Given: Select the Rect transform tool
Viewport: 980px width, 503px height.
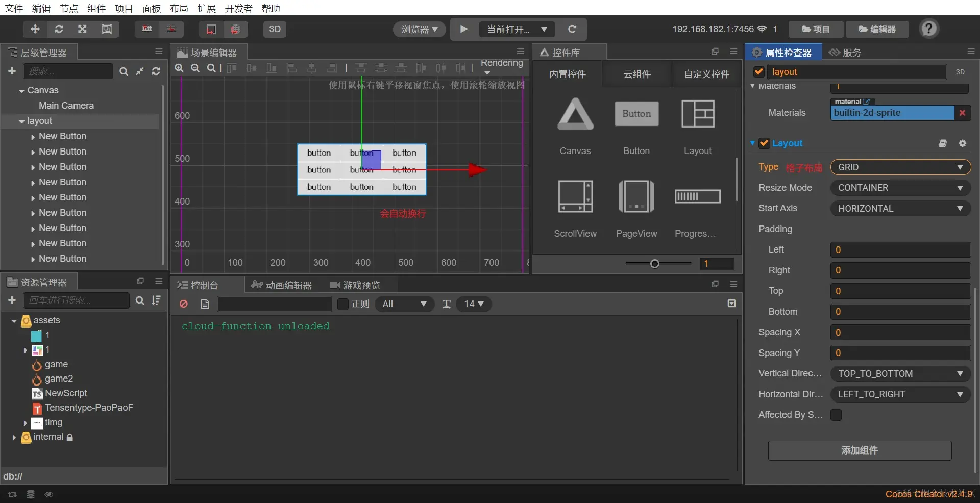Looking at the screenshot, I should pyautogui.click(x=107, y=29).
